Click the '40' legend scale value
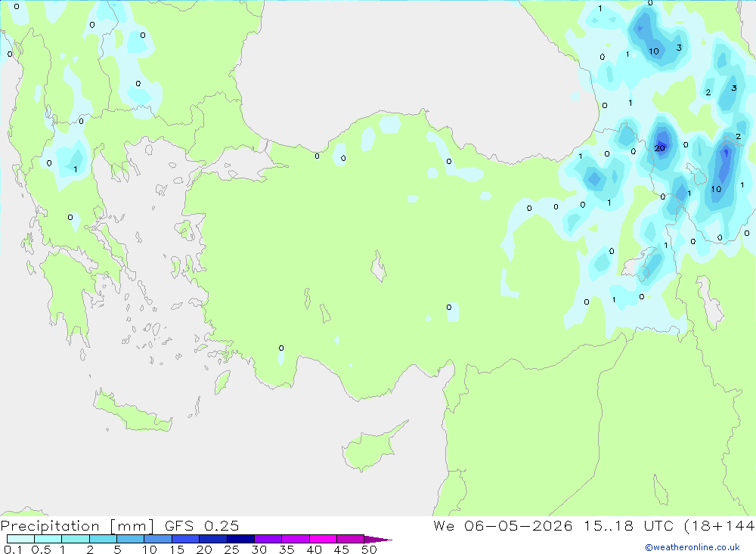 coord(314,549)
